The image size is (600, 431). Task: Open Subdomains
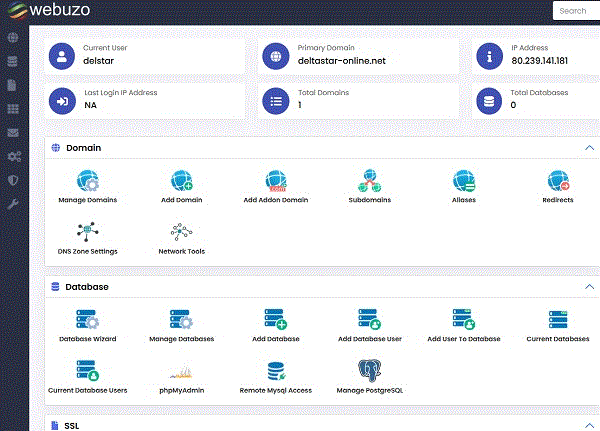(x=370, y=186)
